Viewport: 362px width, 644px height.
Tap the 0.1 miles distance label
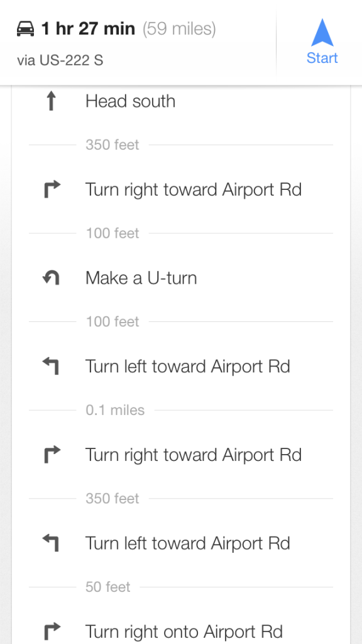point(115,410)
